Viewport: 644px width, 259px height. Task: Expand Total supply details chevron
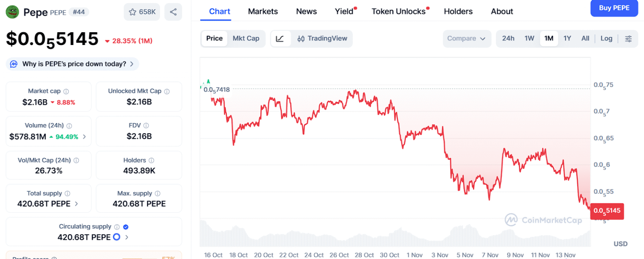[x=76, y=203]
